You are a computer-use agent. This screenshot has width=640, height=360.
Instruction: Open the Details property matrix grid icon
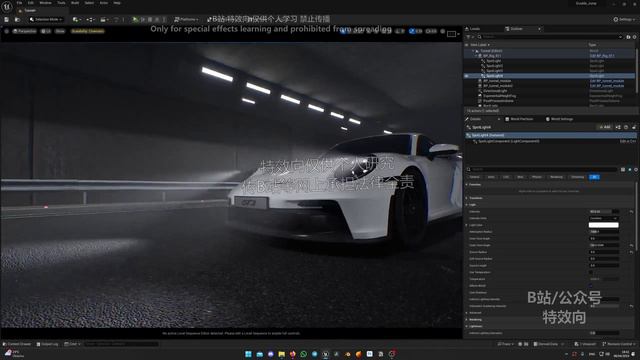click(623, 169)
